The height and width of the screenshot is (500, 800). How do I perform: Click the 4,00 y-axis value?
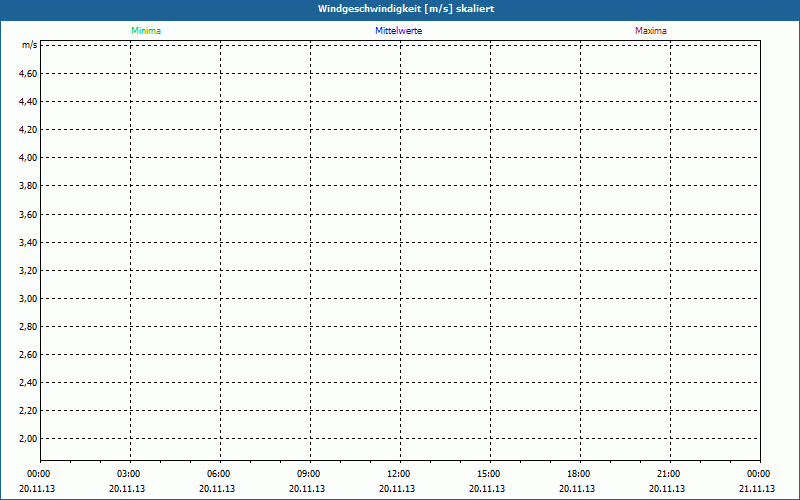(27, 158)
